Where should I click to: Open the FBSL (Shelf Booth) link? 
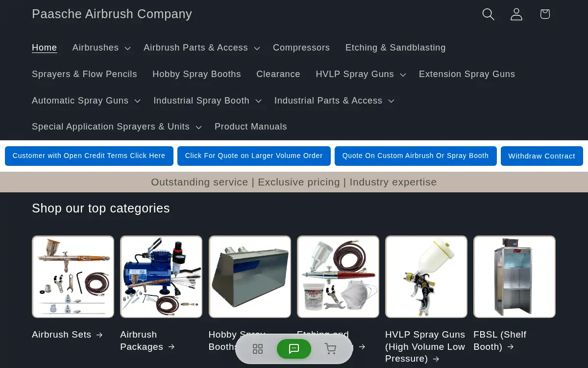[500, 341]
